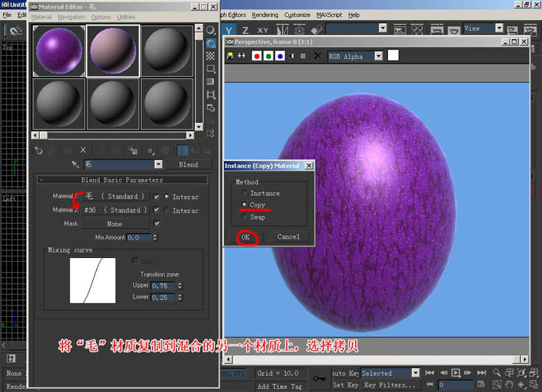Enable the red channel in render window
The image size is (542, 392).
[x=256, y=56]
